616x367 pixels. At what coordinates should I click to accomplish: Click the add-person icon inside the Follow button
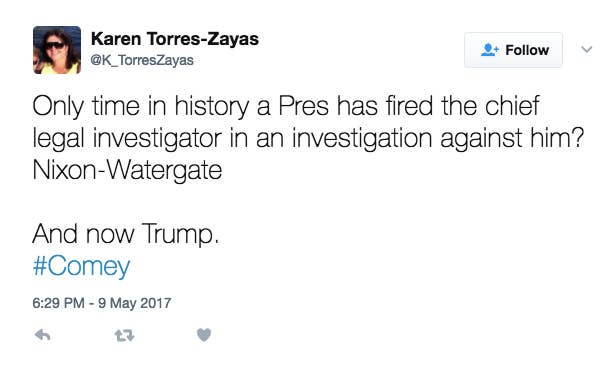(x=490, y=50)
